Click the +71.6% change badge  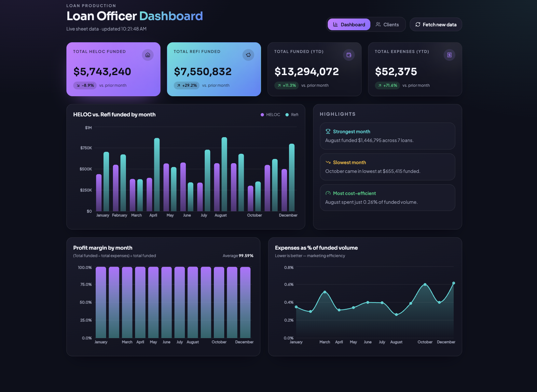click(387, 85)
